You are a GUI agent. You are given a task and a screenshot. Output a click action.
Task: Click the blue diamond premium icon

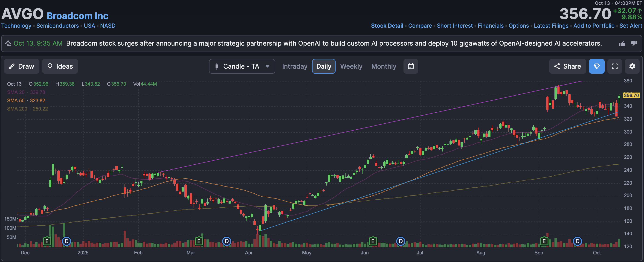[x=597, y=66]
